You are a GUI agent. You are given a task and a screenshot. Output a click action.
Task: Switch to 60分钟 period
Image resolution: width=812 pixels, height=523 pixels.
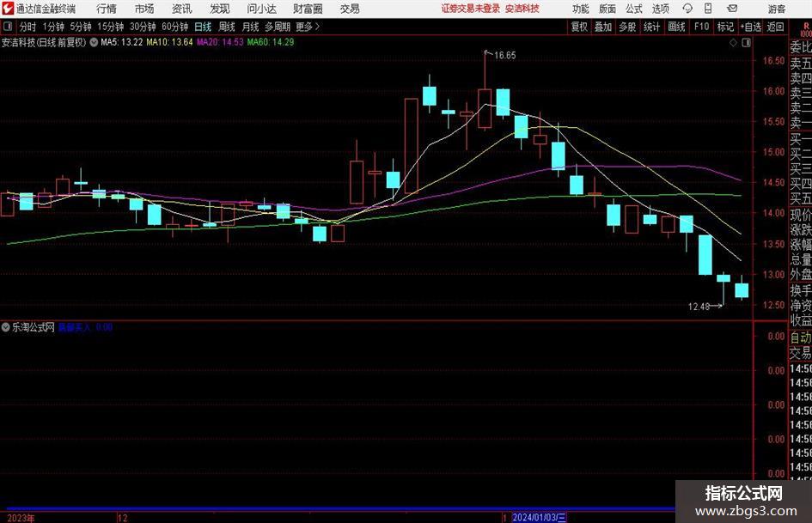pyautogui.click(x=175, y=27)
